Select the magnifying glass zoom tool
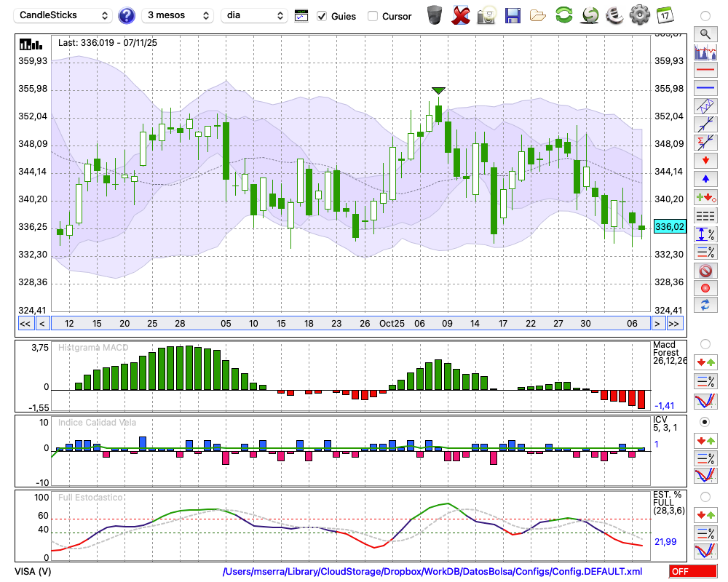This screenshot has width=728, height=582. (705, 33)
